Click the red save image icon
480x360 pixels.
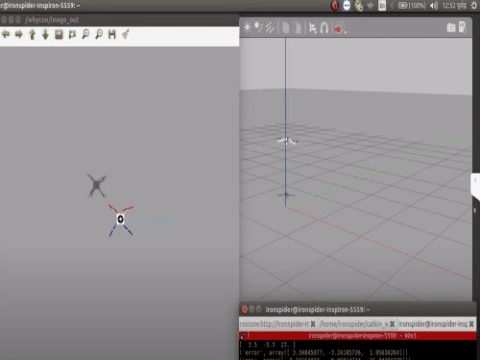(59, 34)
